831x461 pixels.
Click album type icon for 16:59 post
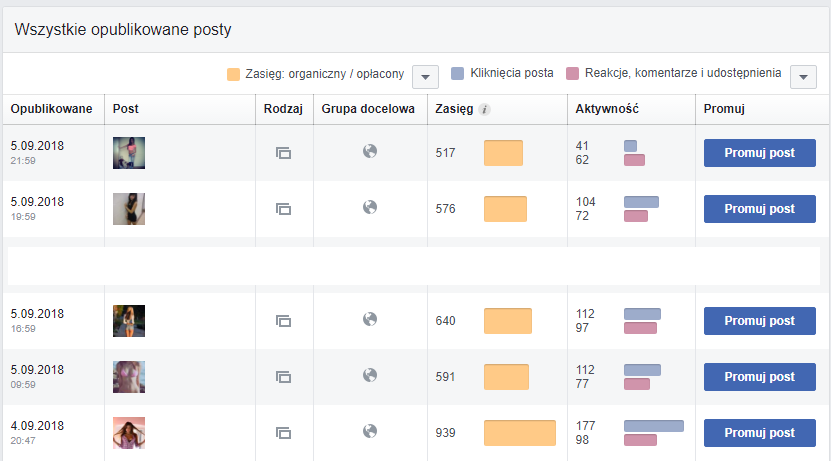coord(284,321)
